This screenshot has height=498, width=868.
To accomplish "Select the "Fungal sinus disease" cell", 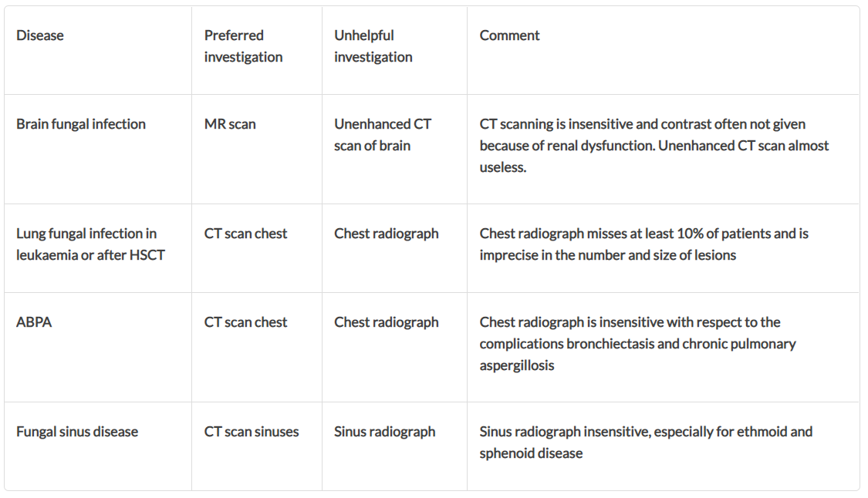I will [77, 432].
